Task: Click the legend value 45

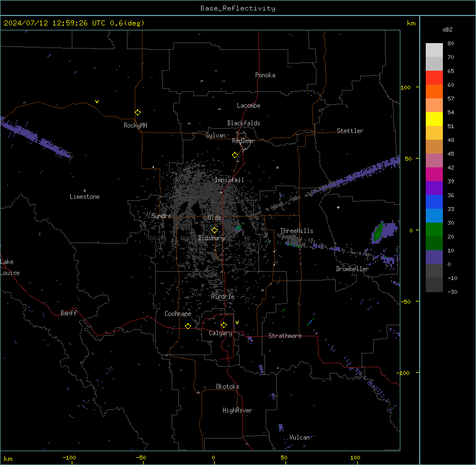Action: tap(451, 154)
